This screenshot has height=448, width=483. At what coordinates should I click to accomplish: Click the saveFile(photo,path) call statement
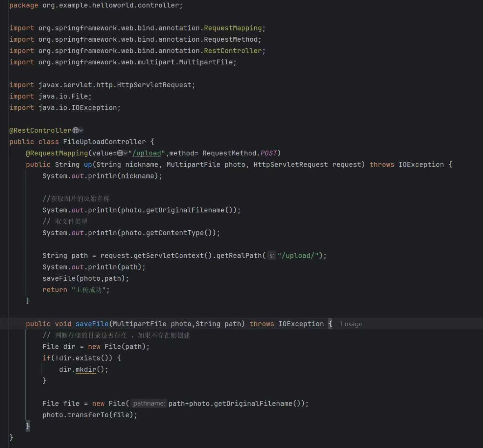[85, 279]
